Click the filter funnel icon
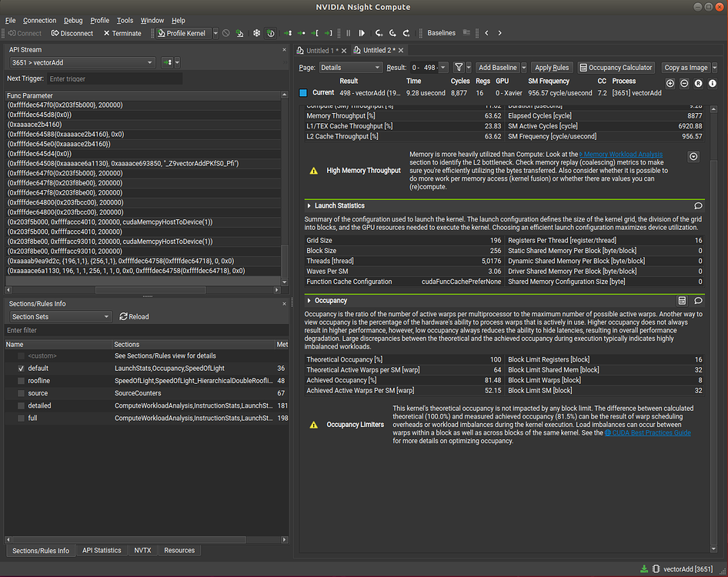Viewport: 728px width, 577px height. pyautogui.click(x=459, y=68)
